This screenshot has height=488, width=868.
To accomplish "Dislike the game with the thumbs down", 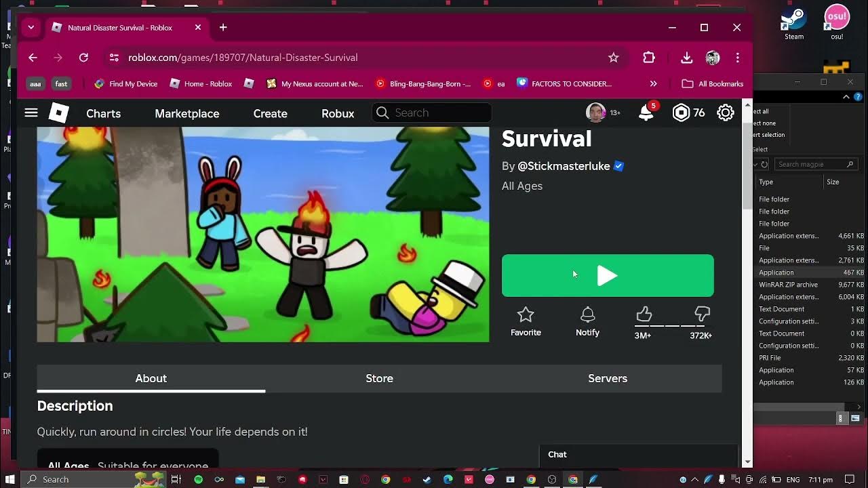I will (x=702, y=314).
